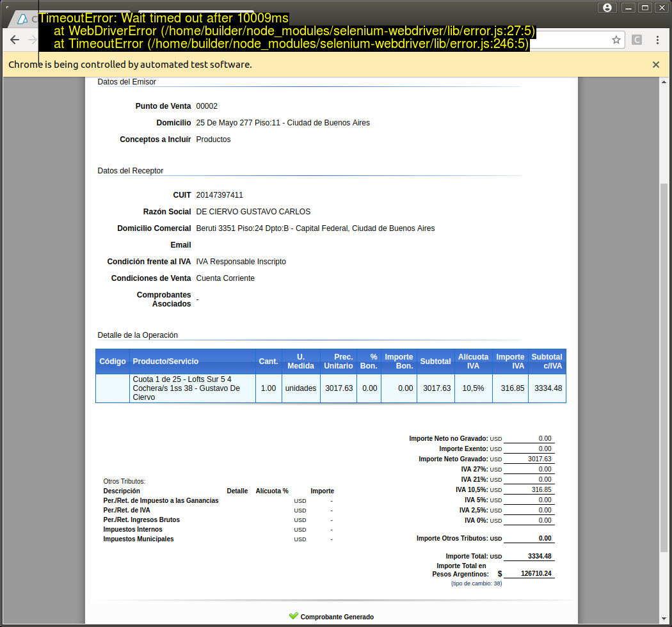Click Conceptos a Incluir value Productos
Screen dimensions: 672x627
pos(213,139)
